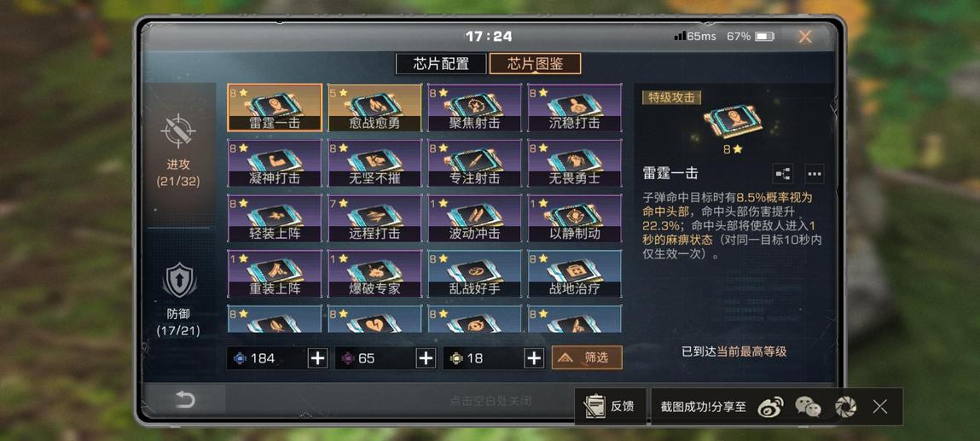The height and width of the screenshot is (441, 980).
Task: Select the 愈战愈勇 chip card
Action: (375, 107)
